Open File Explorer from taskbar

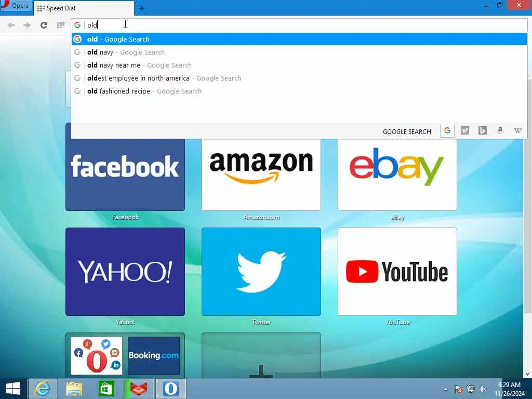(74, 389)
